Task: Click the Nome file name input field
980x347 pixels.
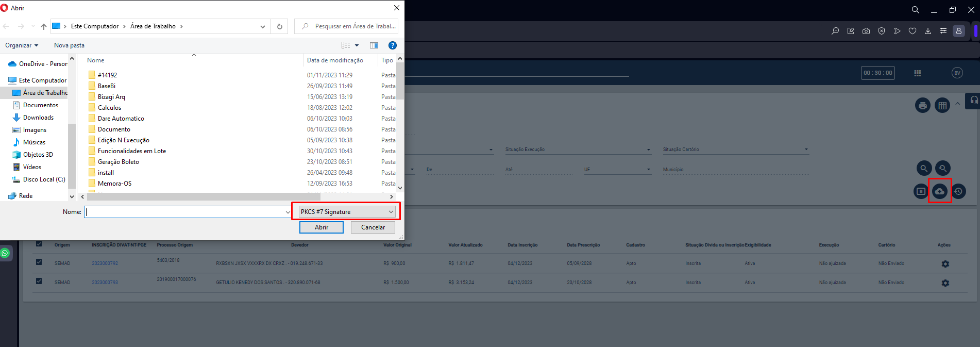Action: [184, 212]
